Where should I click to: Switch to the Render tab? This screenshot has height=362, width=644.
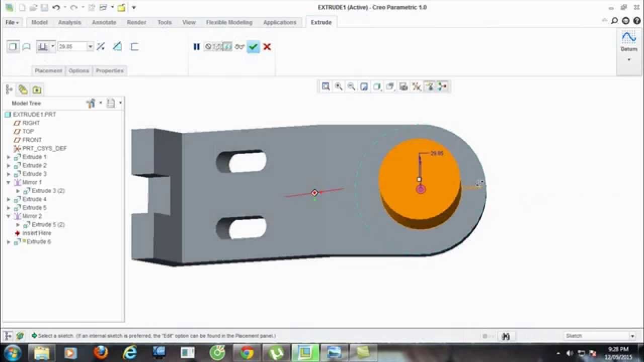click(x=136, y=23)
